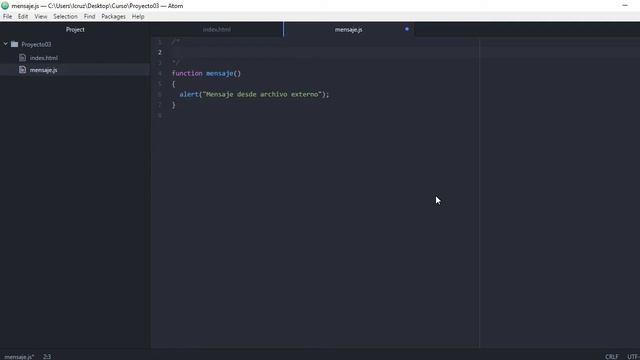Select the Proyecto03 root folder label
640x360 pixels.
click(x=36, y=44)
